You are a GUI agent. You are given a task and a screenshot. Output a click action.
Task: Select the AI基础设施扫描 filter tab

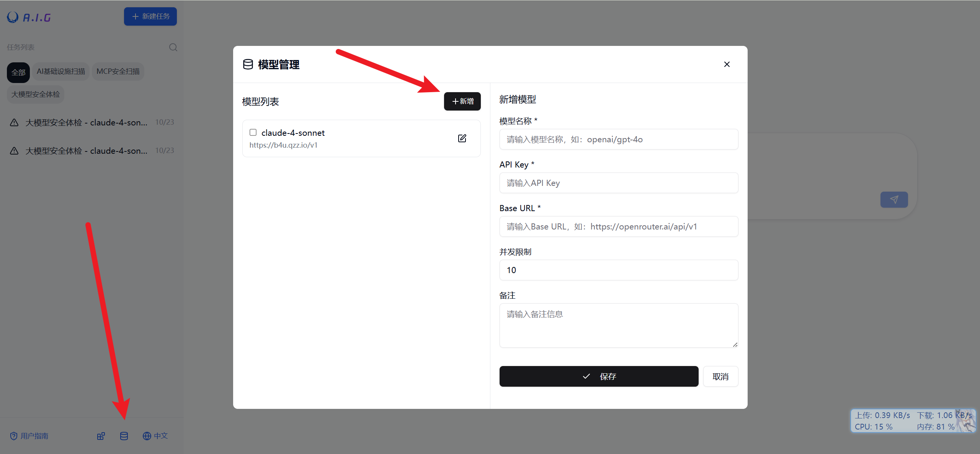(x=61, y=72)
